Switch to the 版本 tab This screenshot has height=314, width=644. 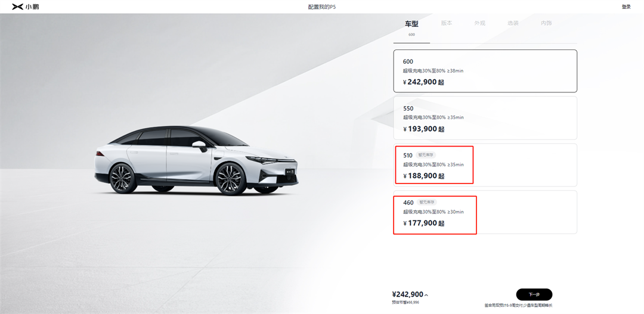pyautogui.click(x=447, y=23)
